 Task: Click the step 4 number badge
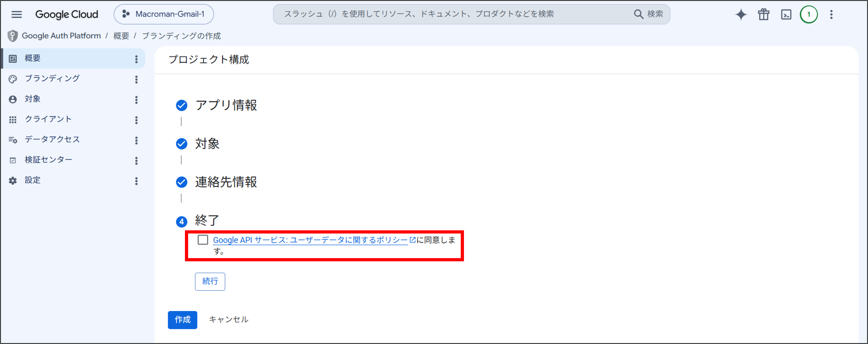pos(182,221)
